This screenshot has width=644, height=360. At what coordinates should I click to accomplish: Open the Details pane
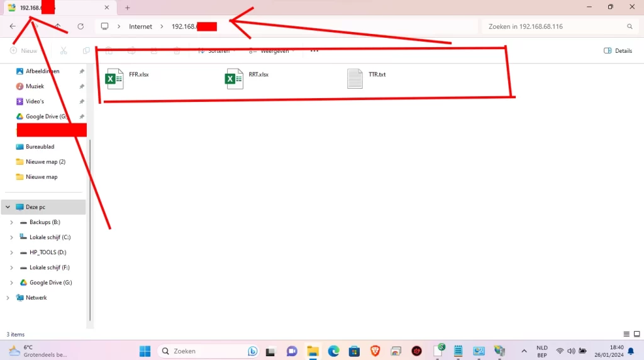618,50
